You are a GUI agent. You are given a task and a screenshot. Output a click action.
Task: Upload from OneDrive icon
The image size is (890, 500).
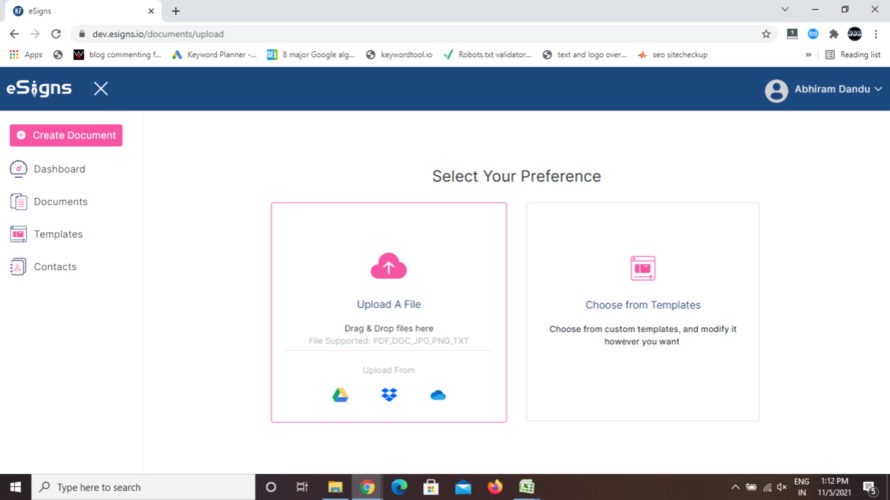coord(438,395)
